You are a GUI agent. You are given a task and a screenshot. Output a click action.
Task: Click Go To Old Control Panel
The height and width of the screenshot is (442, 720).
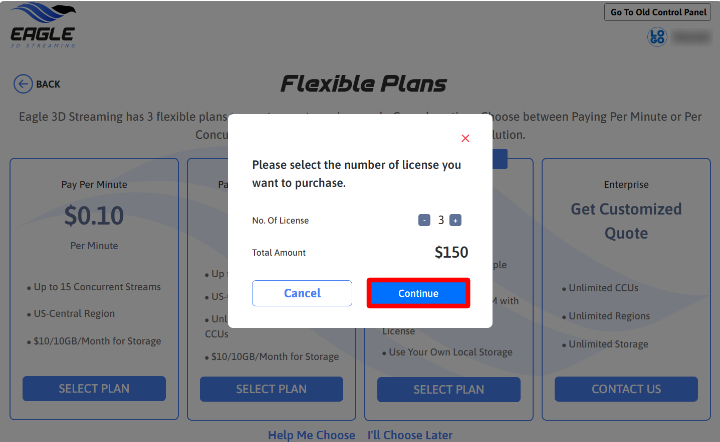(x=658, y=12)
